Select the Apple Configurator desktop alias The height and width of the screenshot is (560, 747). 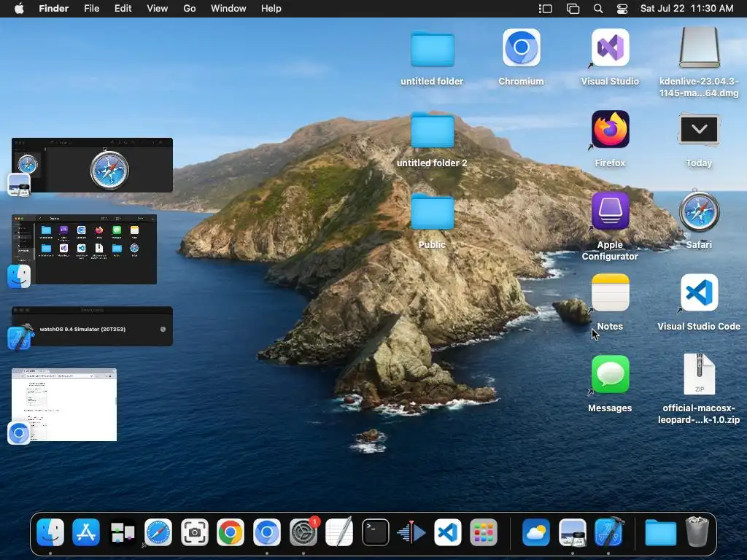[610, 226]
